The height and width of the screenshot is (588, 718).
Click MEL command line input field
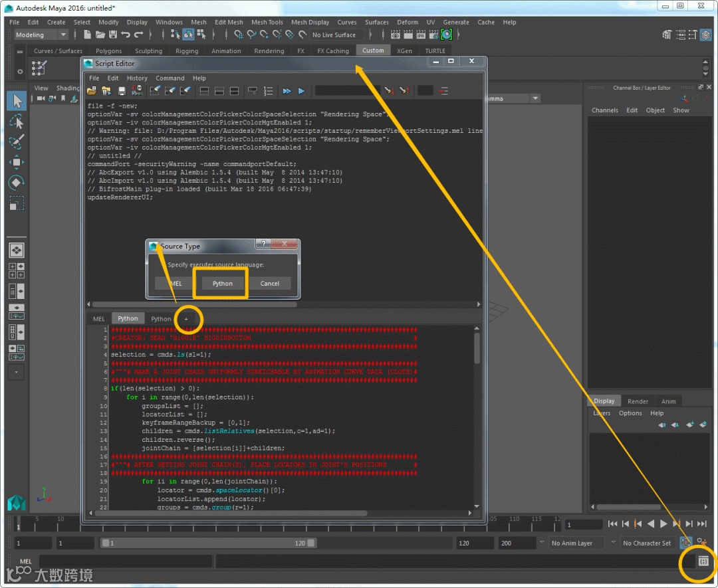pyautogui.click(x=126, y=561)
